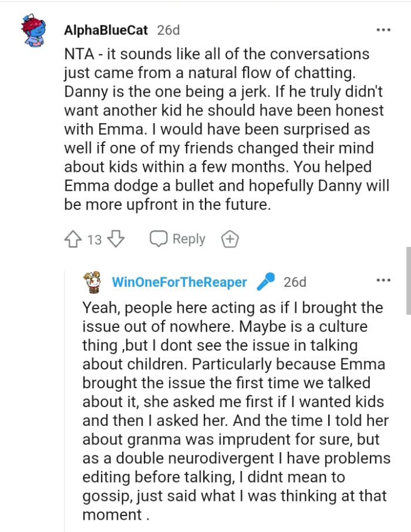The width and height of the screenshot is (411, 532).
Task: Click the pentagon-shaped give-award icon
Action: click(230, 239)
